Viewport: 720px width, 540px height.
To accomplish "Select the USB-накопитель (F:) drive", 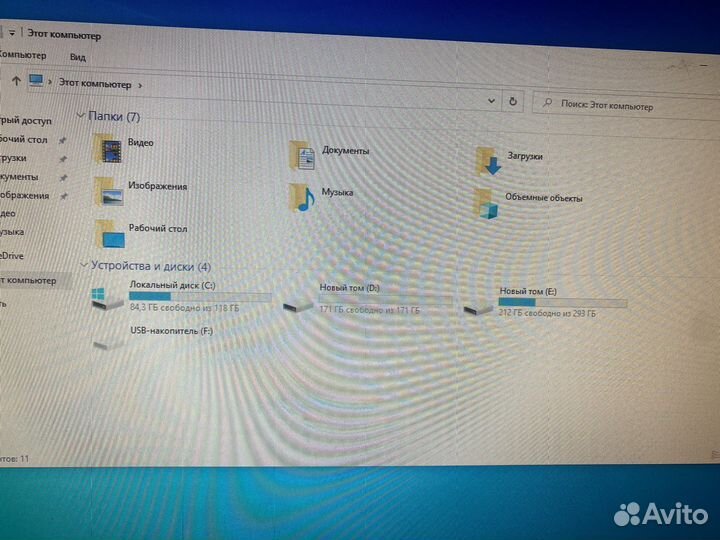I will [106, 340].
